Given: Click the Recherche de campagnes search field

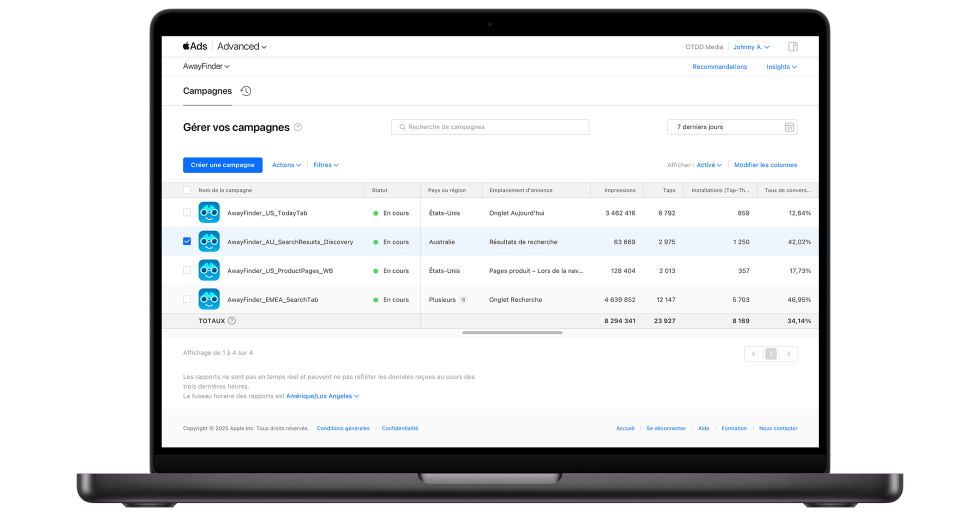Looking at the screenshot, I should [490, 127].
